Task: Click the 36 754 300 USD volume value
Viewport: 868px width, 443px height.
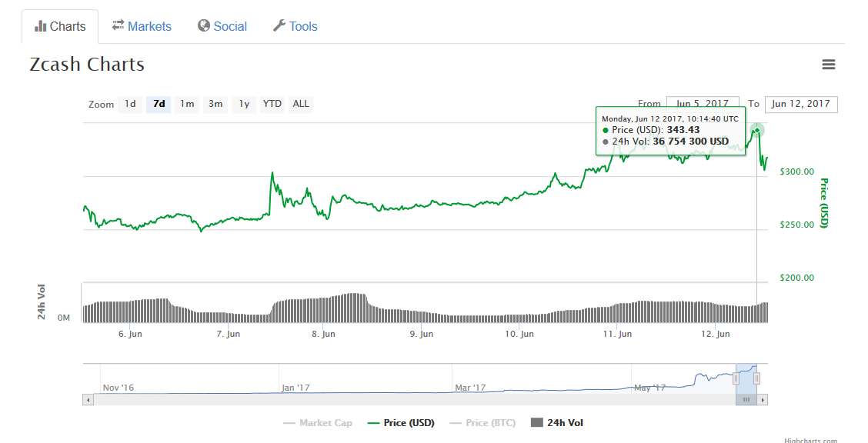Action: point(691,142)
